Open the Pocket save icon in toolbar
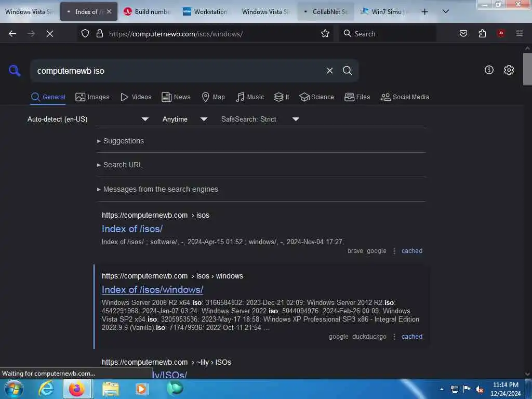 tap(463, 33)
